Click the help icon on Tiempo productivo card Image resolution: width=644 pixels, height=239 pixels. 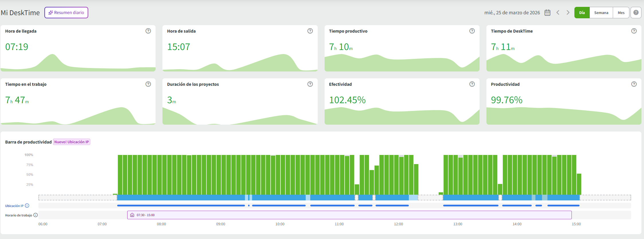[x=472, y=31]
